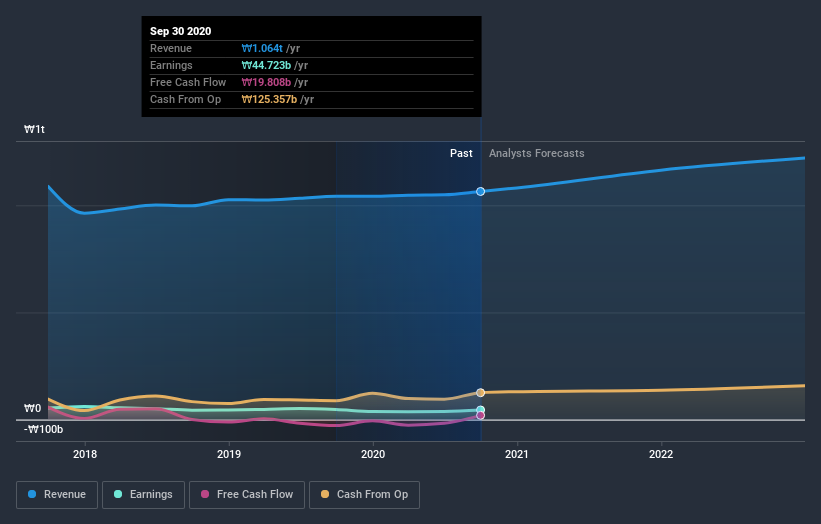Image resolution: width=821 pixels, height=524 pixels.
Task: Click the teal dot in Earnings legend
Action: tap(118, 494)
